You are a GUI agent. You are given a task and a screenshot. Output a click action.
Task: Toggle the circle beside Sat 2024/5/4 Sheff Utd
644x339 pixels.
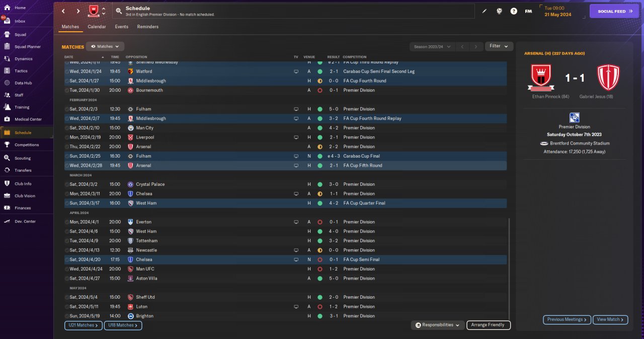click(x=67, y=297)
